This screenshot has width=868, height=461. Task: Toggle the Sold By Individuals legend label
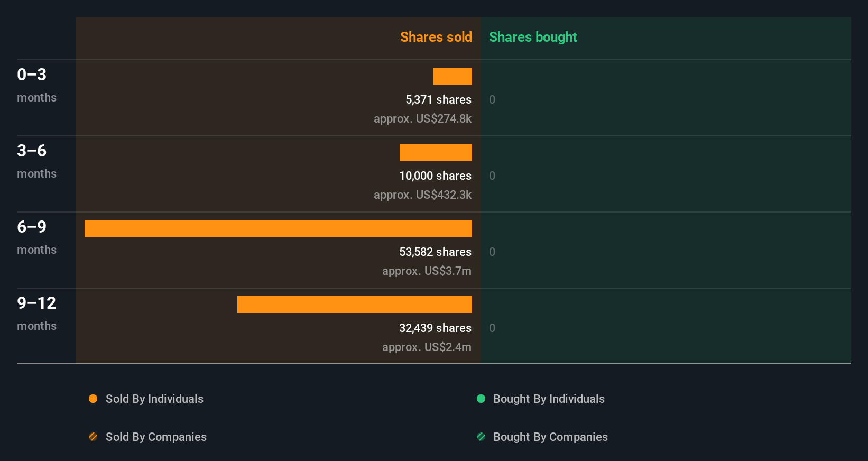[x=154, y=399]
